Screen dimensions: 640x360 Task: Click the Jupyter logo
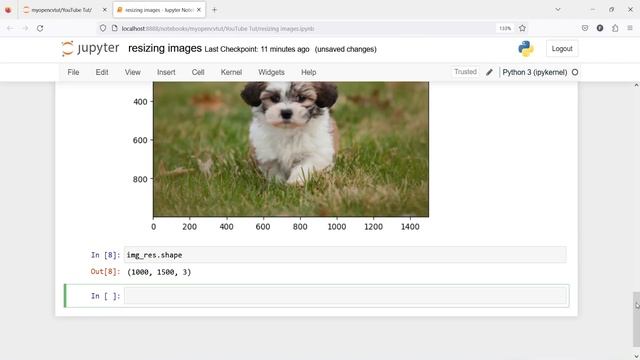click(x=90, y=49)
